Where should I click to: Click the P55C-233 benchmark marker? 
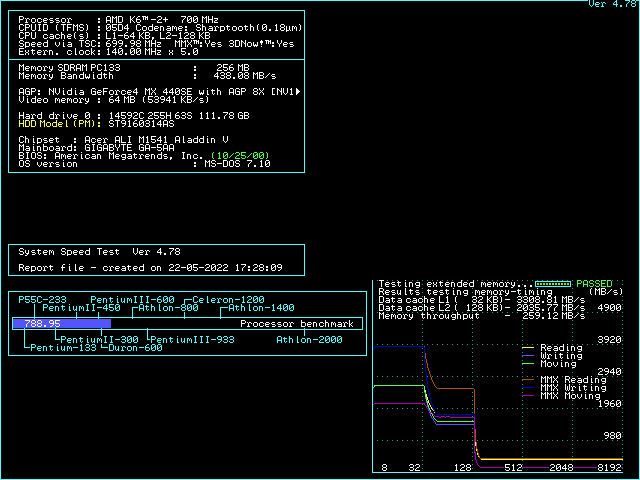coord(42,300)
